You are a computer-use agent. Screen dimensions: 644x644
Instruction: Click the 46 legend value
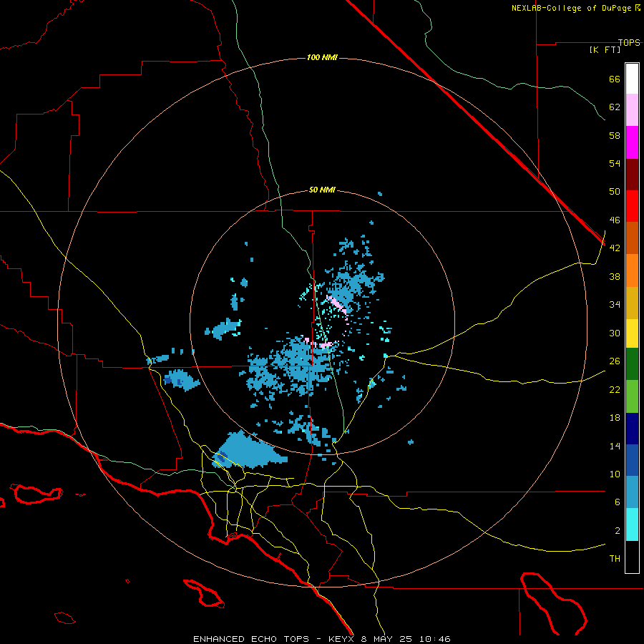[x=615, y=220]
